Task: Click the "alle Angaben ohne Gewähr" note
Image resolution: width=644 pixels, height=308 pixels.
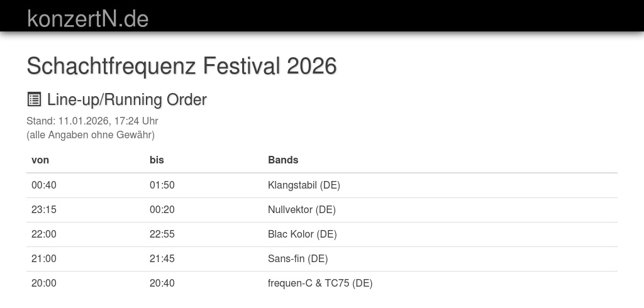Action: [x=90, y=135]
